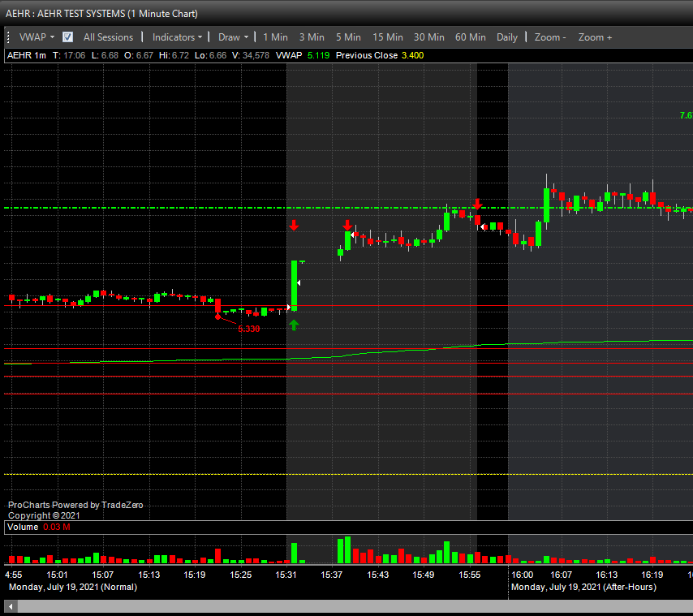The height and width of the screenshot is (616, 693).
Task: Click the V: 34,578 volume readout
Action: click(x=251, y=55)
